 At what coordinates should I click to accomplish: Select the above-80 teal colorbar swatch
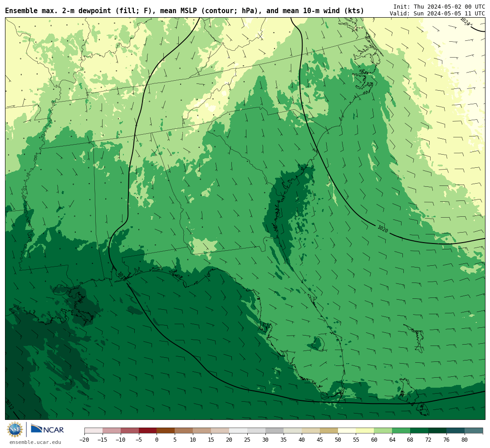pos(474,431)
